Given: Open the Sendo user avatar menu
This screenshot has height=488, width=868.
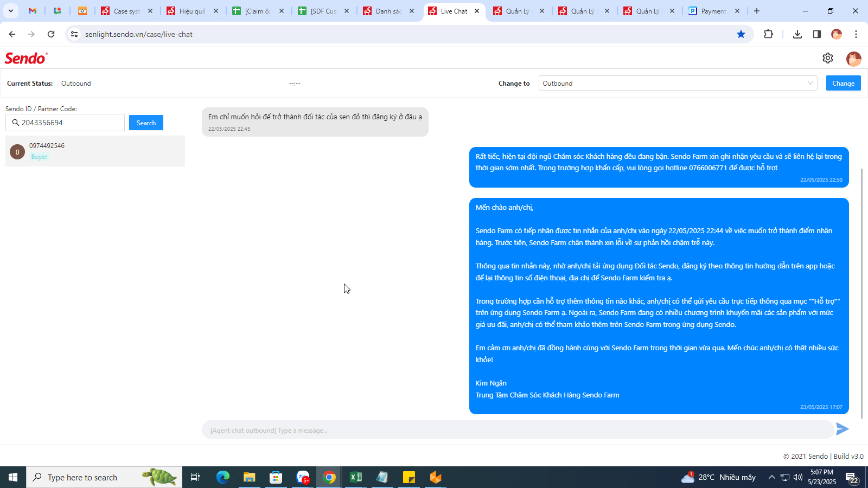Looking at the screenshot, I should pyautogui.click(x=853, y=59).
